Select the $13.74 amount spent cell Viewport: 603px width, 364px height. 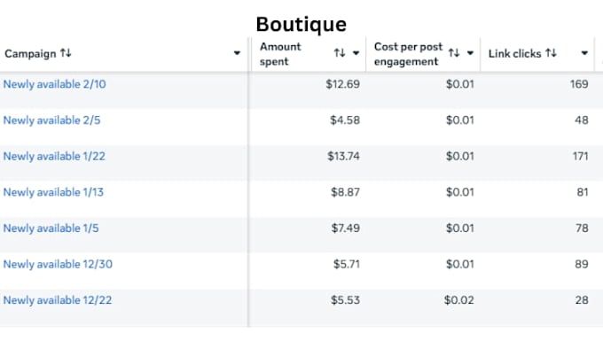(343, 156)
